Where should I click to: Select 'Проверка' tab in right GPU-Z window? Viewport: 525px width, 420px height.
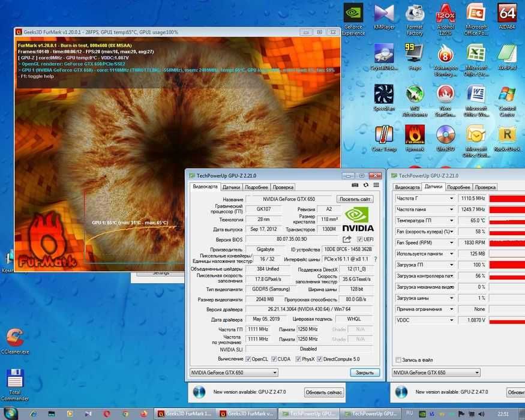[x=485, y=187]
